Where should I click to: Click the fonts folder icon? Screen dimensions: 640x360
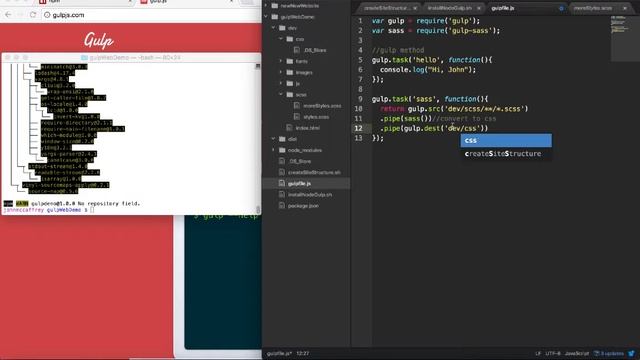point(289,61)
